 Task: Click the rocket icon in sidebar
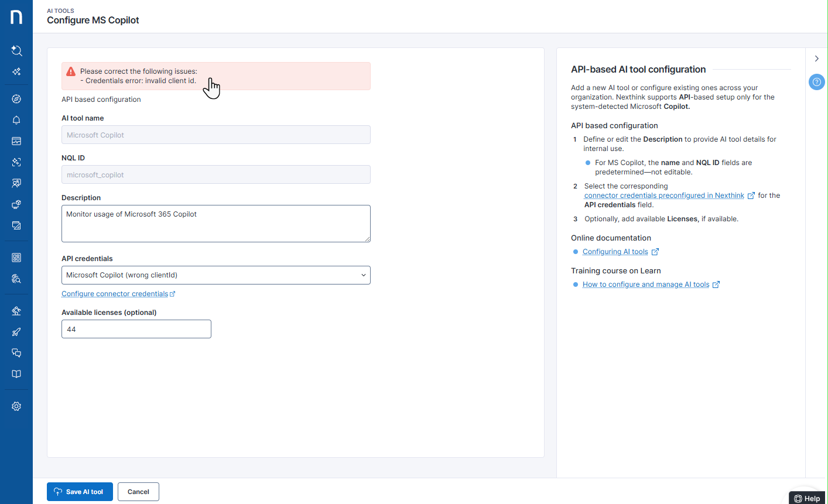(16, 332)
